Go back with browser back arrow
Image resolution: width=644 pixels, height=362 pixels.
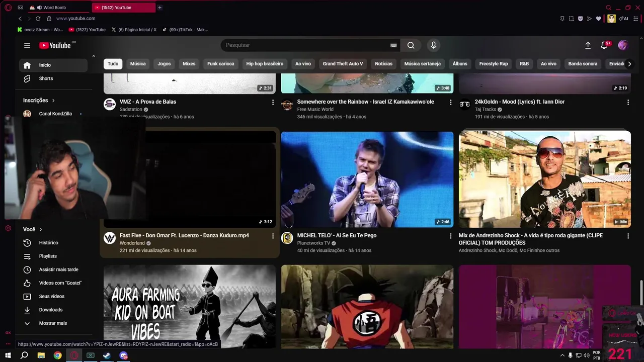(x=20, y=19)
